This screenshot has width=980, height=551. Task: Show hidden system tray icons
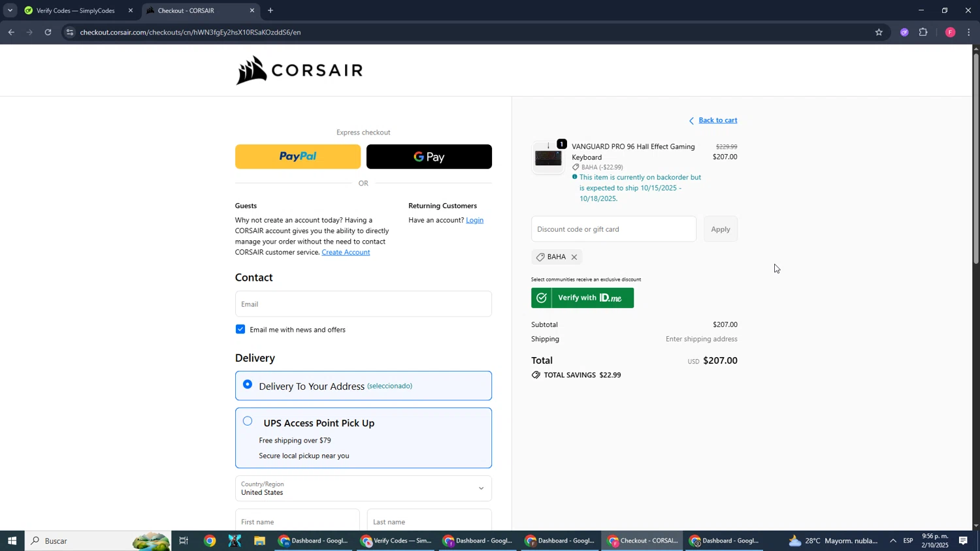[893, 541]
